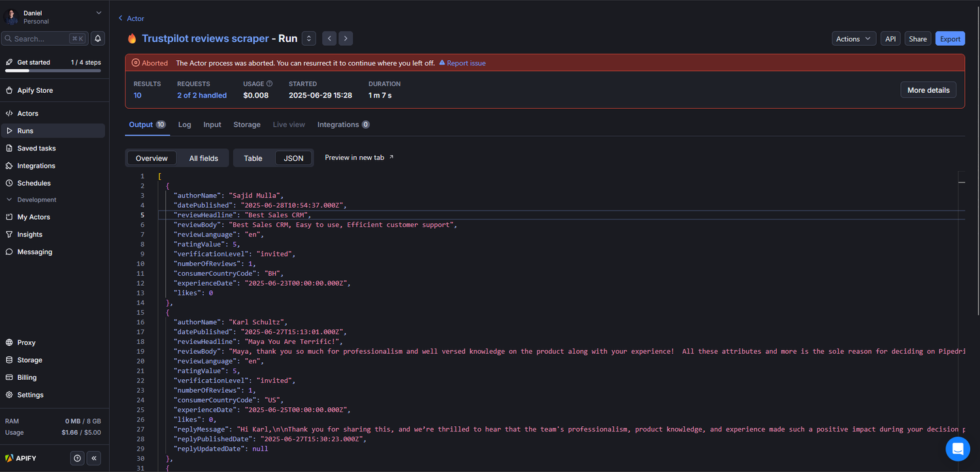Click the usage info question icon
Viewport: 980px width, 472px height.
(x=269, y=84)
